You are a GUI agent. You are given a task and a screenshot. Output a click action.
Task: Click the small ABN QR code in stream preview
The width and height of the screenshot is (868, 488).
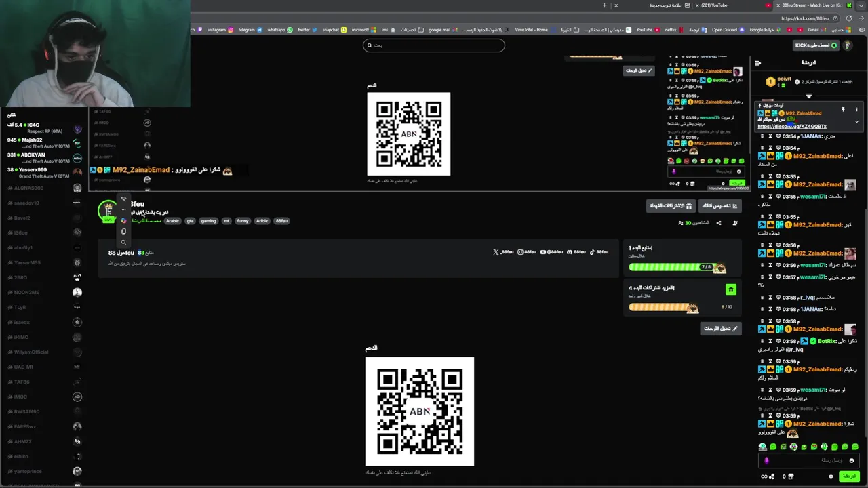coord(409,134)
